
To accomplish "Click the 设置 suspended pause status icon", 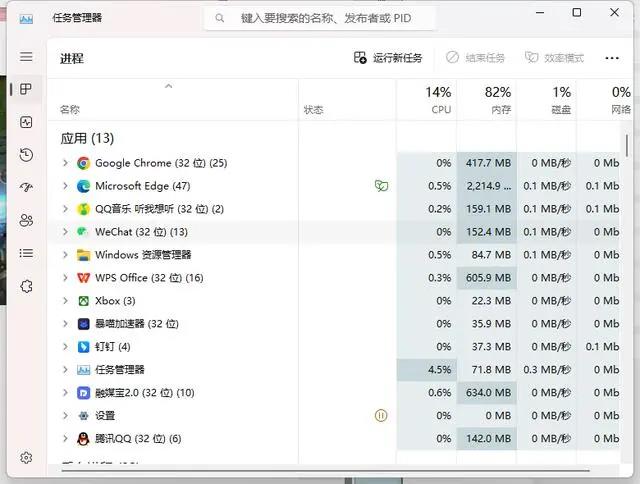I will tap(381, 416).
